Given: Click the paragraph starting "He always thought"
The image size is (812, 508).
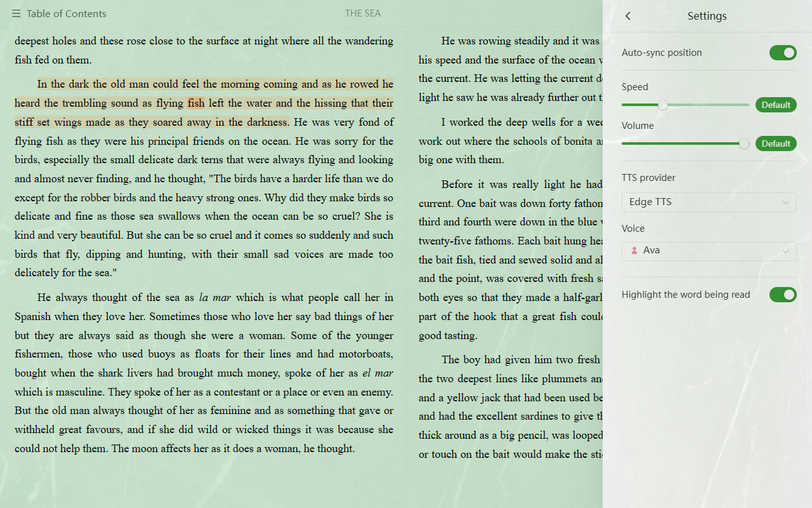Looking at the screenshot, I should (x=204, y=373).
